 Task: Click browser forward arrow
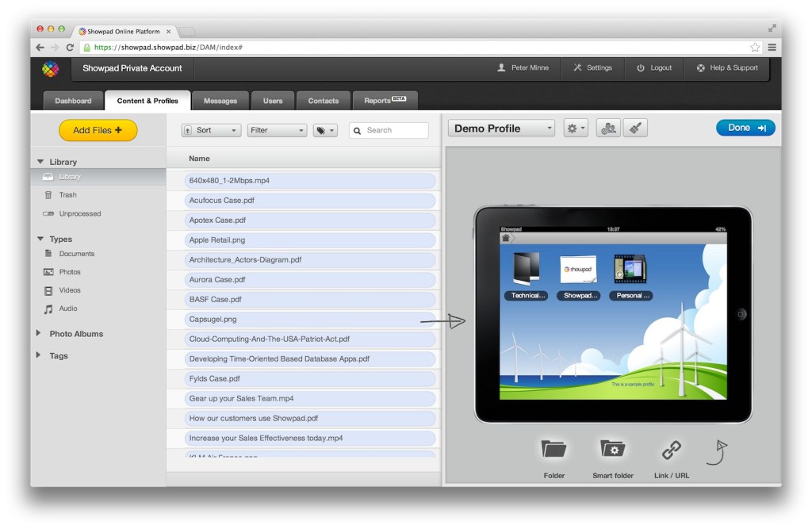55,47
